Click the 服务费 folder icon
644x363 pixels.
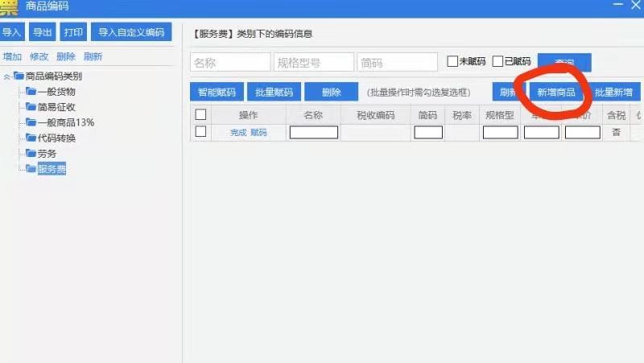tap(31, 168)
